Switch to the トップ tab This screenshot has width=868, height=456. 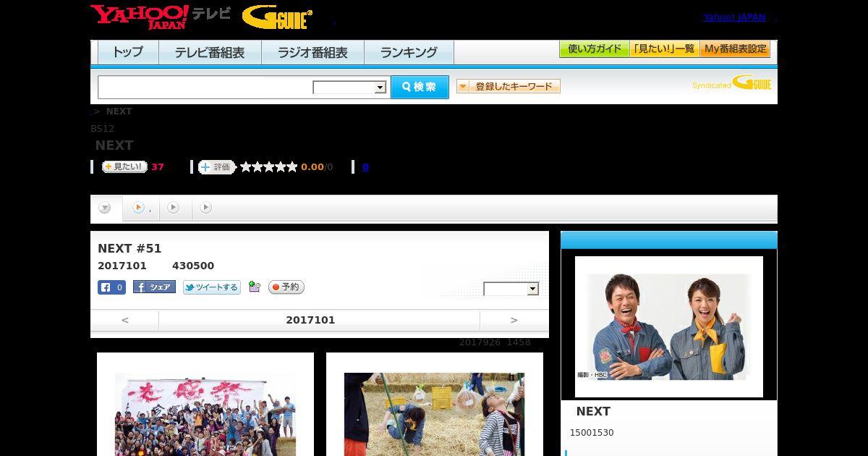pos(128,52)
